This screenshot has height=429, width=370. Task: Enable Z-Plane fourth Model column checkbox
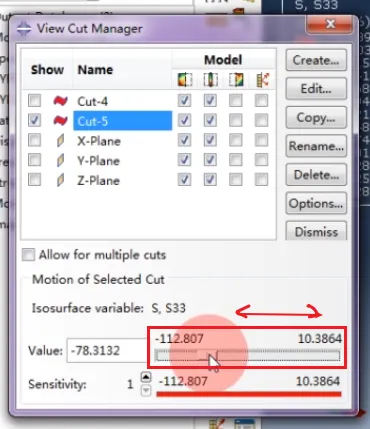(261, 180)
